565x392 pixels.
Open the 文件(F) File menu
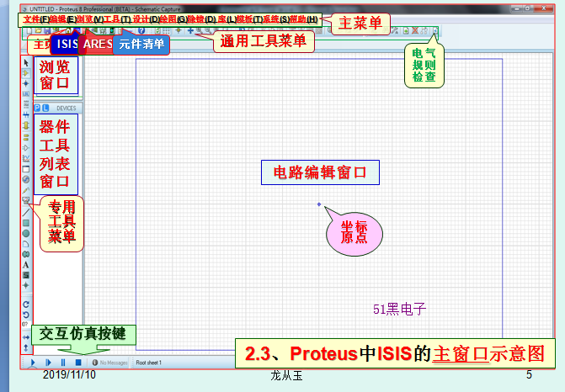pos(36,19)
